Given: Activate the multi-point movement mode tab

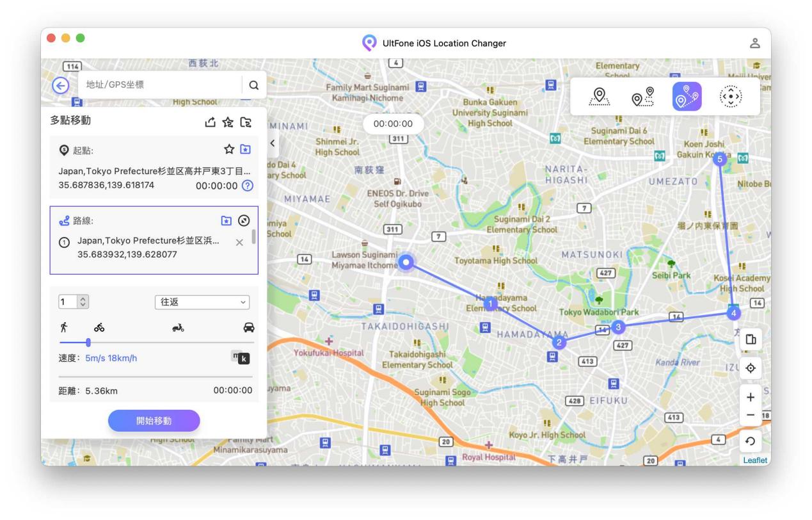Looking at the screenshot, I should [x=687, y=97].
